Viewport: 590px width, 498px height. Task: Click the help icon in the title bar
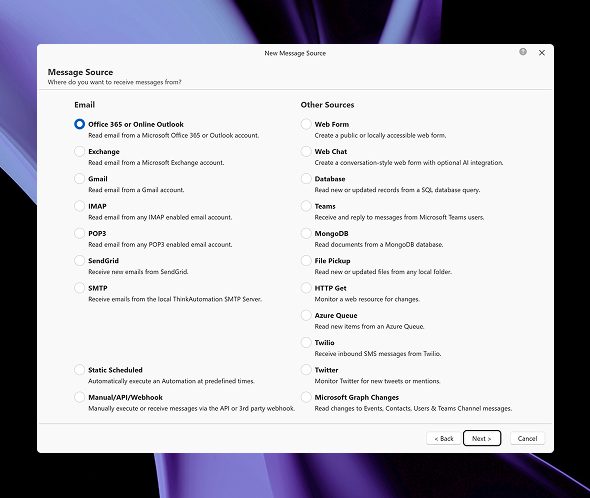click(523, 52)
